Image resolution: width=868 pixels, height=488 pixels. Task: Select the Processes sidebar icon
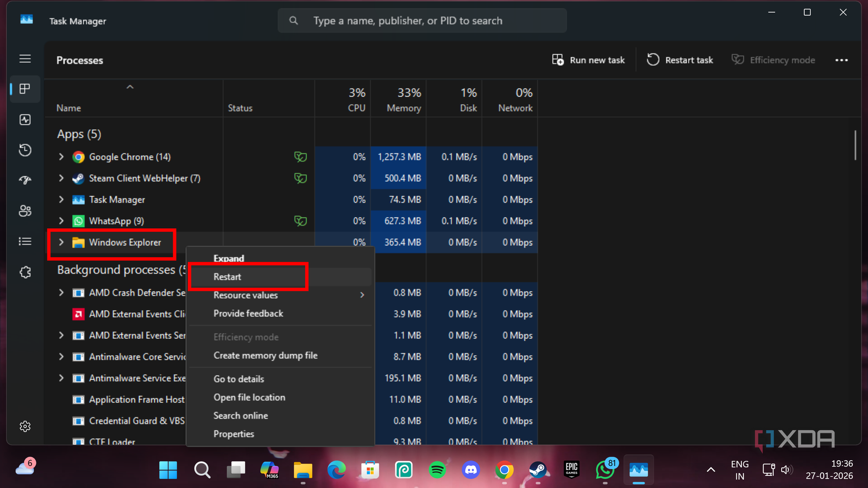pos(25,89)
